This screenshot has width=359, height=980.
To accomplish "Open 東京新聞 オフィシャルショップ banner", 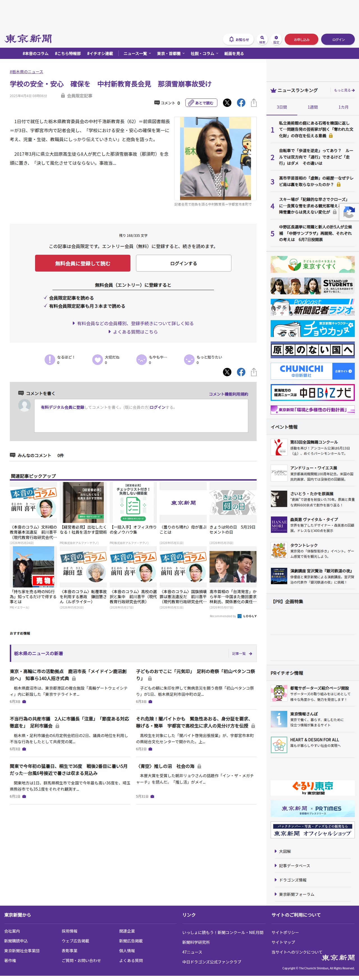I will tap(313, 830).
